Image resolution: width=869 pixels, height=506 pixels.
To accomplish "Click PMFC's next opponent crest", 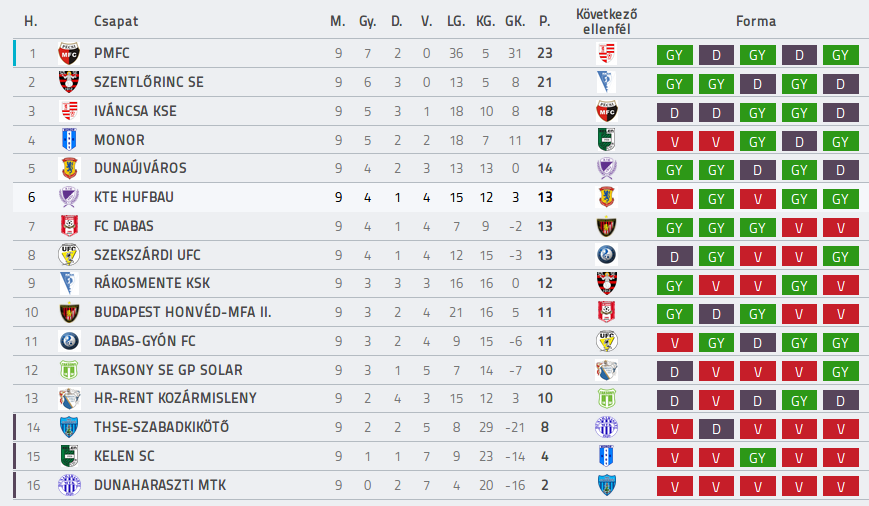I will pyautogui.click(x=607, y=54).
